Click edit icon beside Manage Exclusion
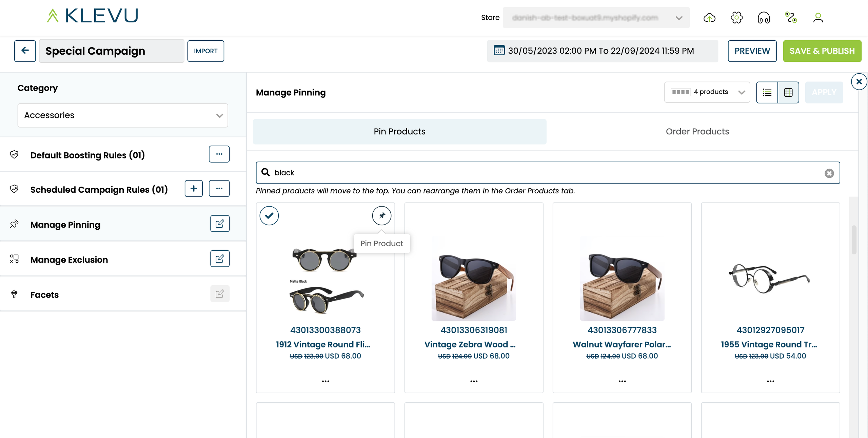 (x=220, y=259)
